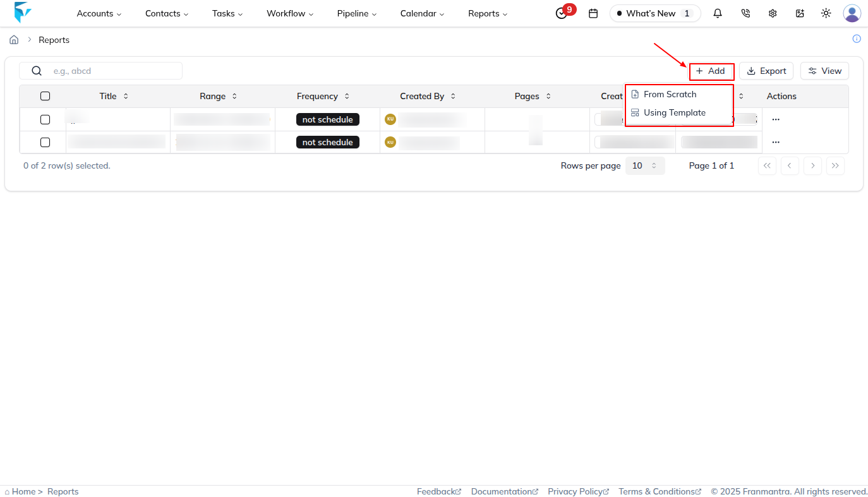Click the search magnifier icon
868x497 pixels.
(37, 71)
